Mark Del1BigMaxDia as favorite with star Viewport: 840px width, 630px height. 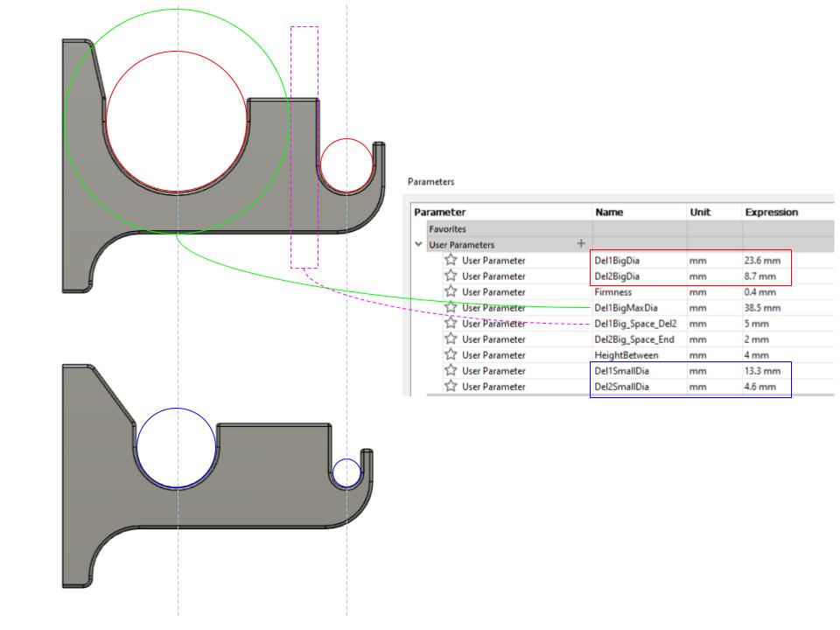point(451,307)
